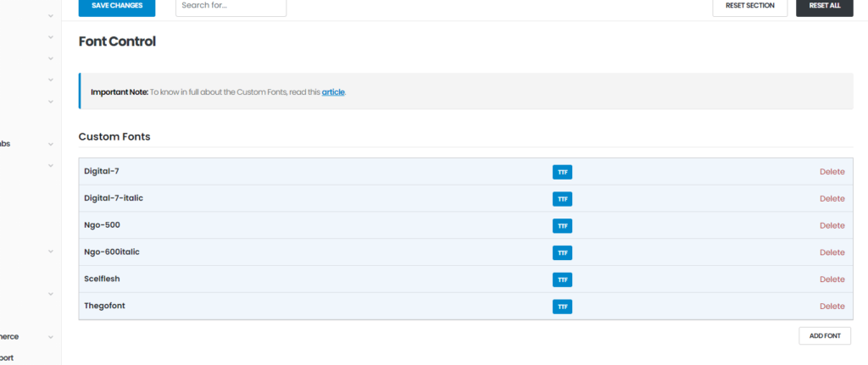Focus the "Search for..." input field
The height and width of the screenshot is (365, 868).
click(231, 6)
